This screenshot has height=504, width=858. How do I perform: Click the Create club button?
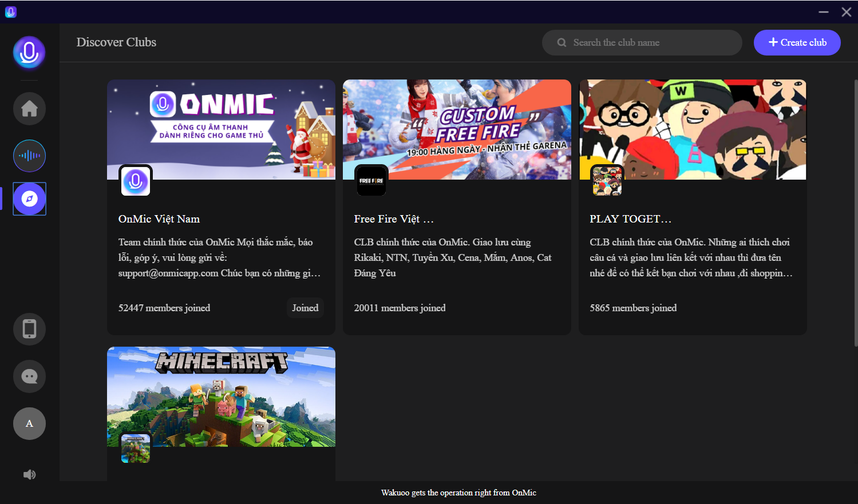point(797,43)
